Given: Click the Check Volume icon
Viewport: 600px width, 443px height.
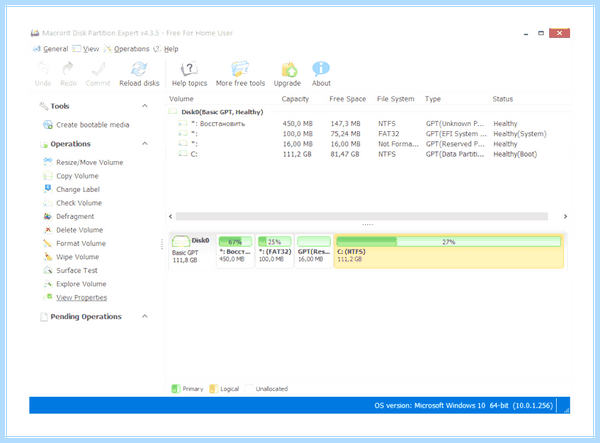Looking at the screenshot, I should pos(48,203).
